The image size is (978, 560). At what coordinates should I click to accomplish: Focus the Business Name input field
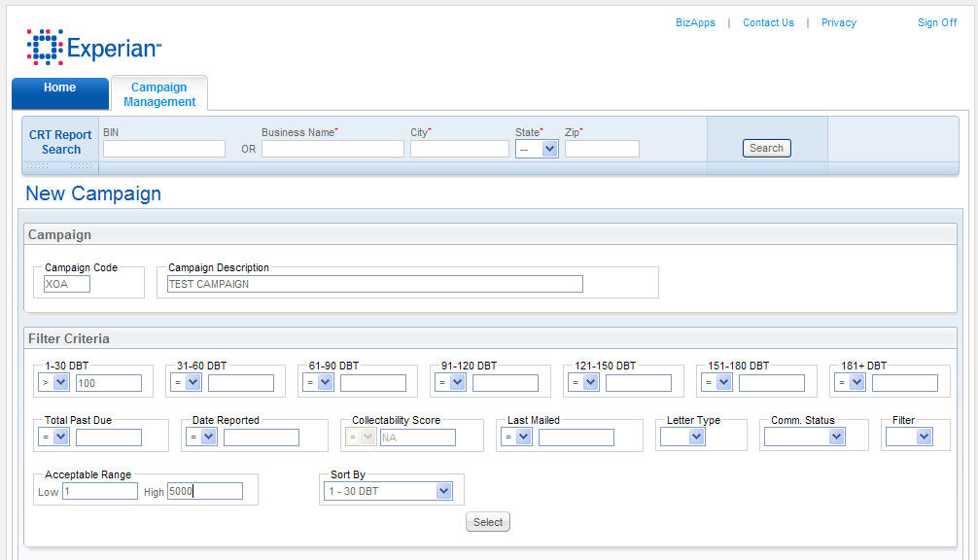[x=332, y=149]
